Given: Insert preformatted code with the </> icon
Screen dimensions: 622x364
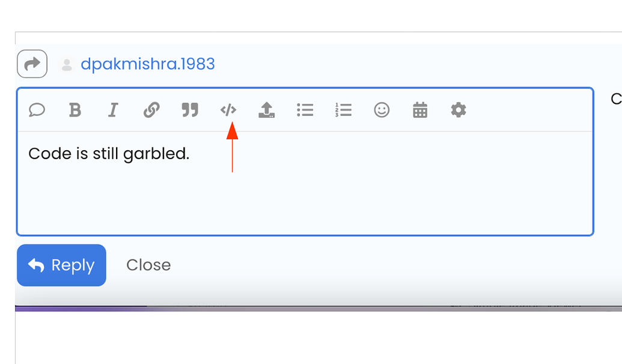Looking at the screenshot, I should coord(228,110).
